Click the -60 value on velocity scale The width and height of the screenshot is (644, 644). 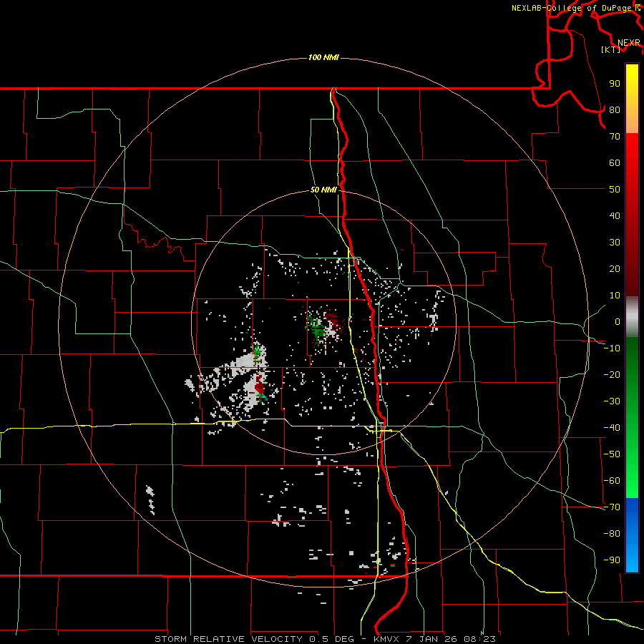[612, 481]
